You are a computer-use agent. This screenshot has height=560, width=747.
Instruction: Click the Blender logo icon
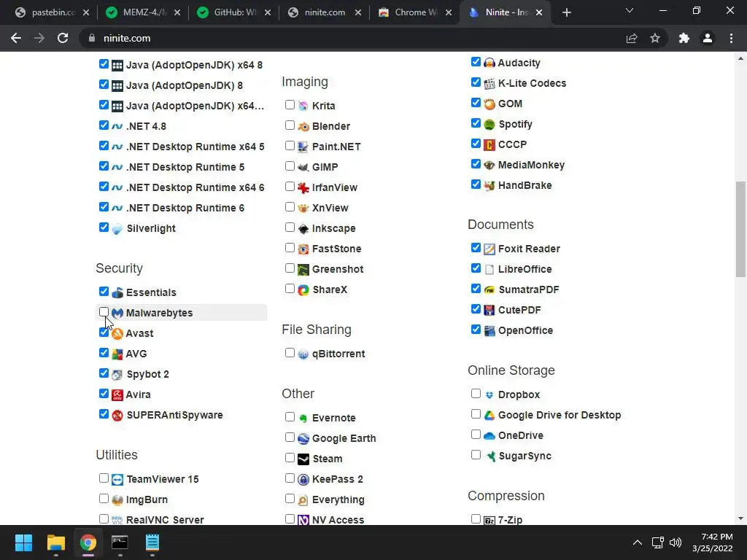pos(303,126)
